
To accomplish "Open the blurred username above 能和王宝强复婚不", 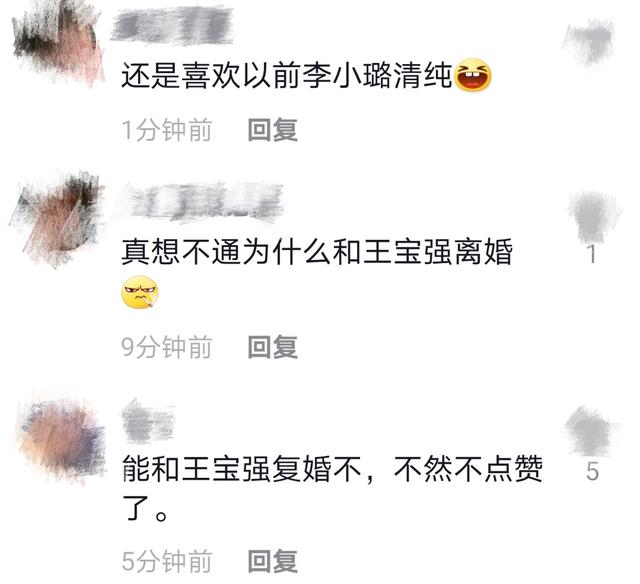I will pyautogui.click(x=148, y=422).
